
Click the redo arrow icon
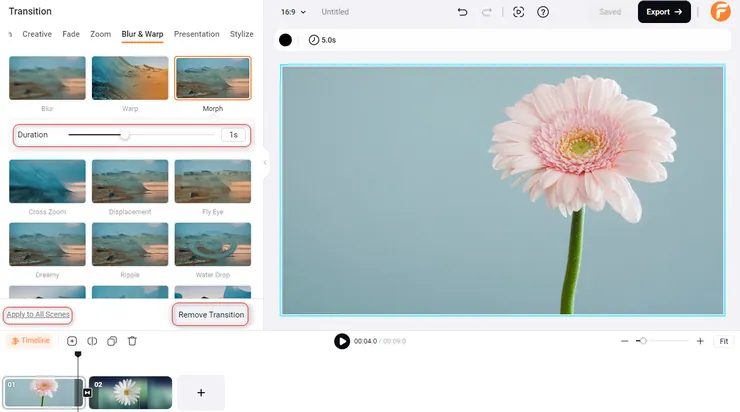[x=487, y=12]
